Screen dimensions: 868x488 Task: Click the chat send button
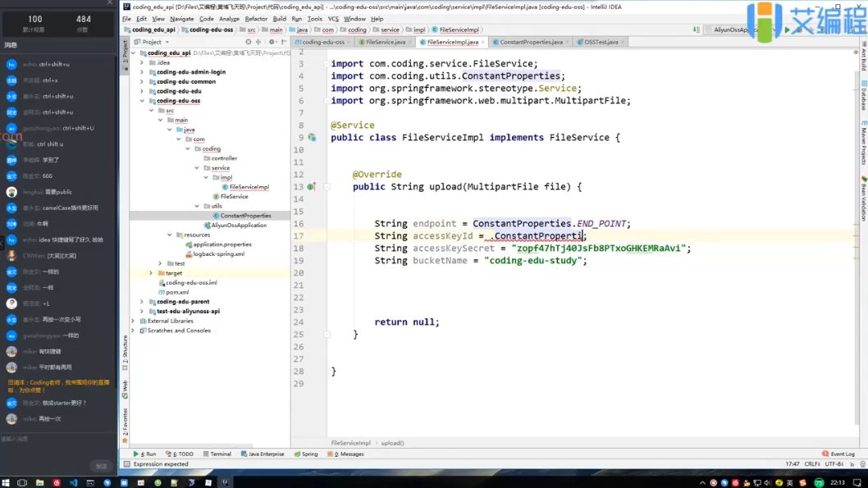tap(101, 467)
